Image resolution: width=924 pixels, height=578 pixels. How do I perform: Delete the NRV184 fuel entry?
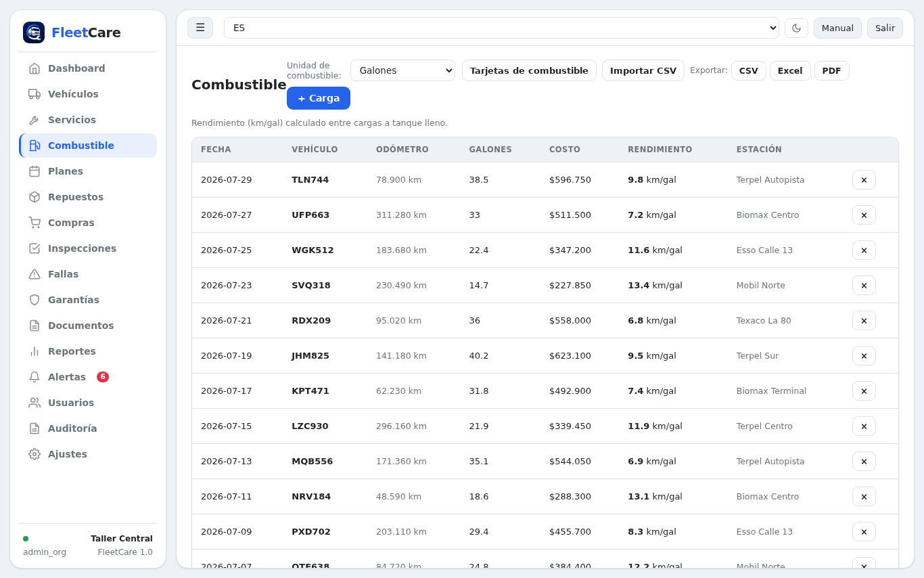click(864, 497)
